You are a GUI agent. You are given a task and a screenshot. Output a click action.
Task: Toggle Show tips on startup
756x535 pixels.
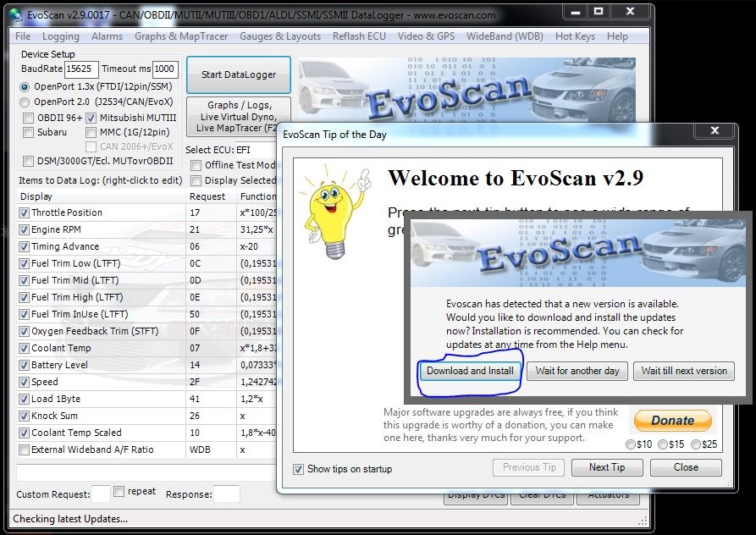click(299, 469)
